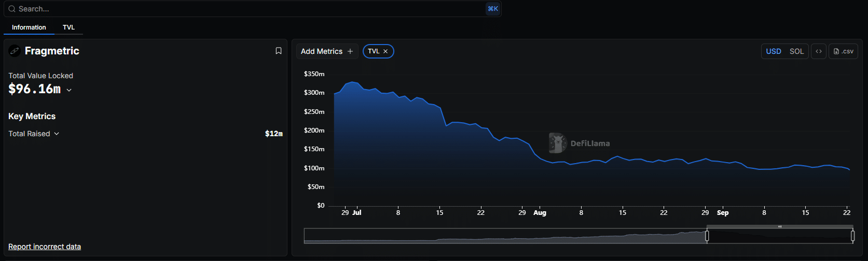The width and height of the screenshot is (868, 261).
Task: Download chart data as .csv
Action: tap(843, 51)
